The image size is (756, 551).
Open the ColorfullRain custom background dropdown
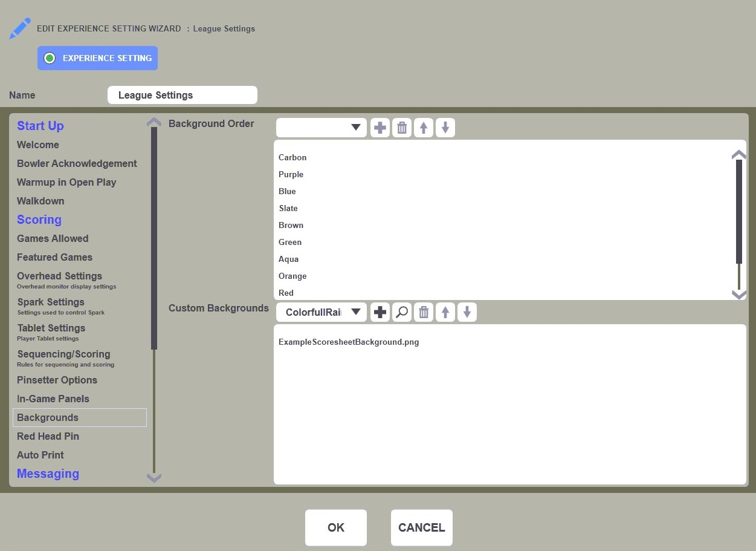pos(321,312)
